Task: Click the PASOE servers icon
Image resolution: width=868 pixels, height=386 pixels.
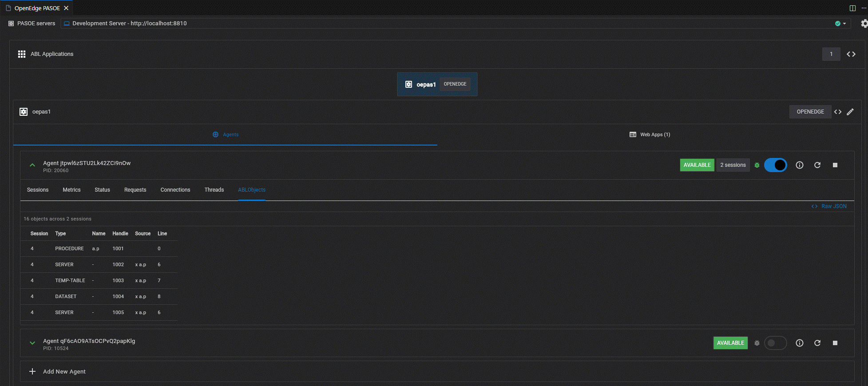Action: pos(11,24)
